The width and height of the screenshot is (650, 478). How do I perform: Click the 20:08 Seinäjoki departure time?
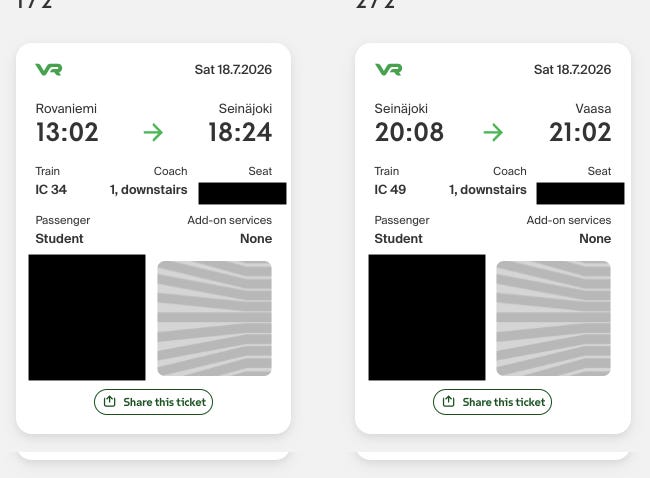tap(409, 132)
